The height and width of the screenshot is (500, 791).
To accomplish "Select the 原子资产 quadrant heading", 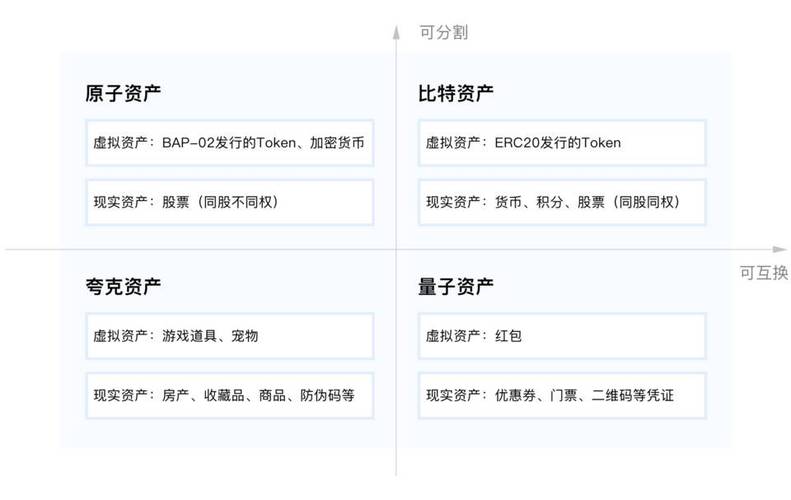I will tap(123, 94).
